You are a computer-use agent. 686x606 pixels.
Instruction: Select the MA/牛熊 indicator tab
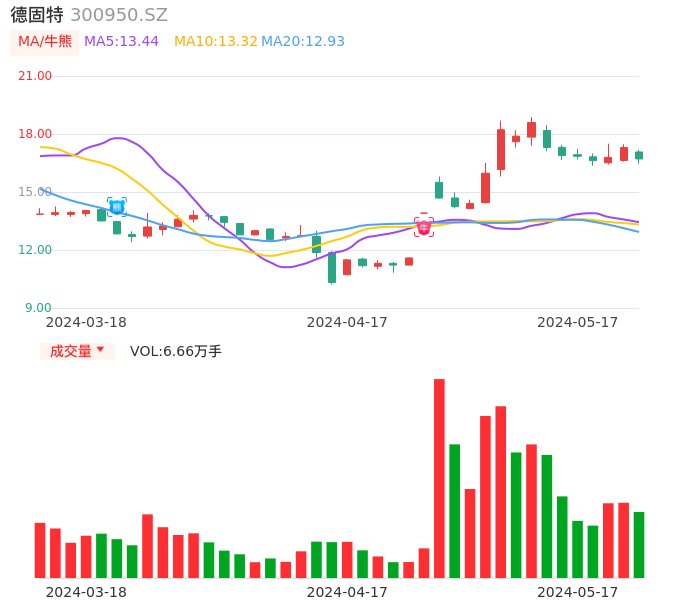[x=45, y=42]
